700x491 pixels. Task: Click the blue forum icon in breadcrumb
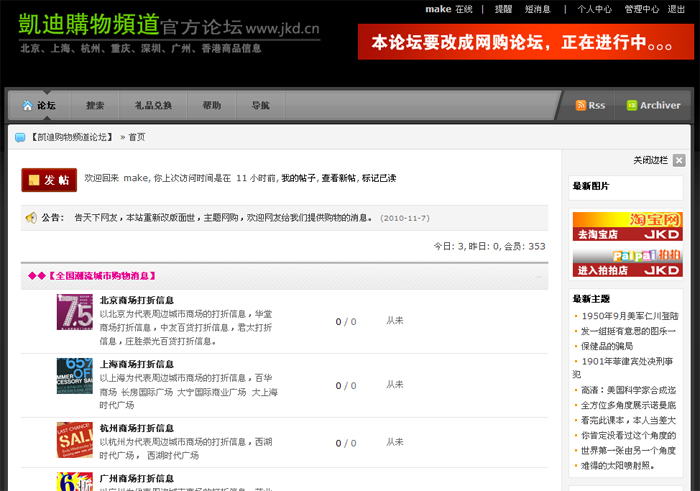(x=20, y=137)
